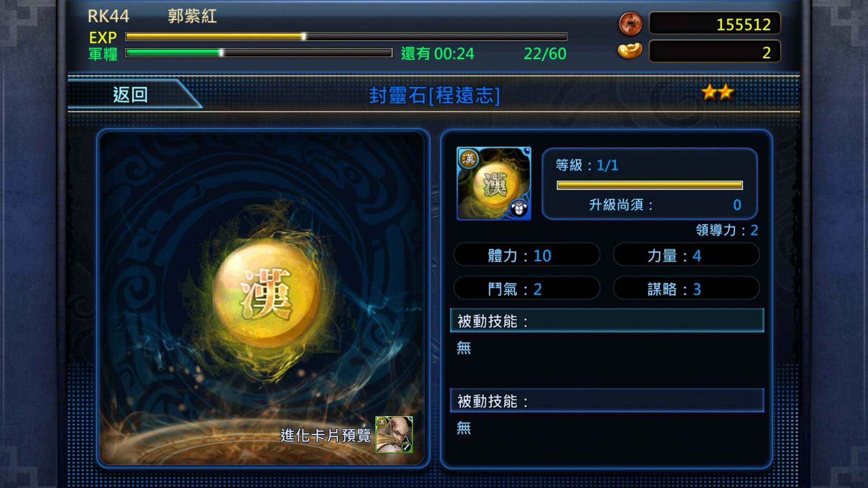Tap the 漢 faction badge on thumbnail

click(x=469, y=159)
